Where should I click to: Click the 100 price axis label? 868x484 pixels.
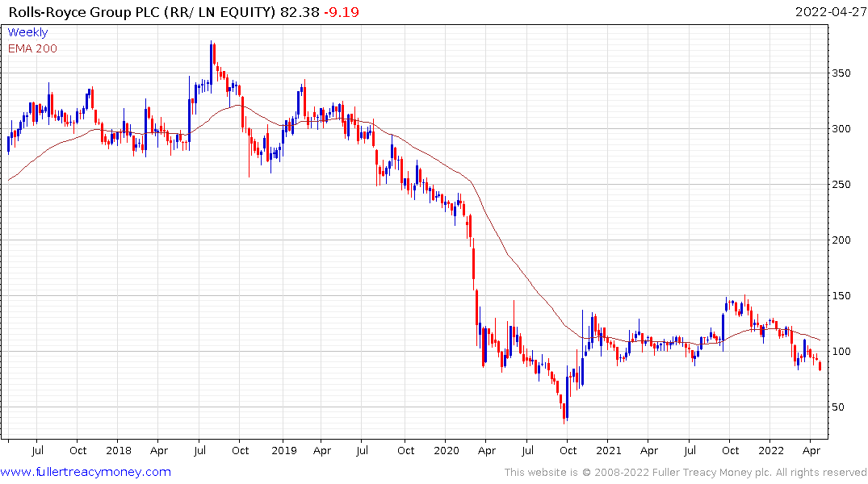841,351
